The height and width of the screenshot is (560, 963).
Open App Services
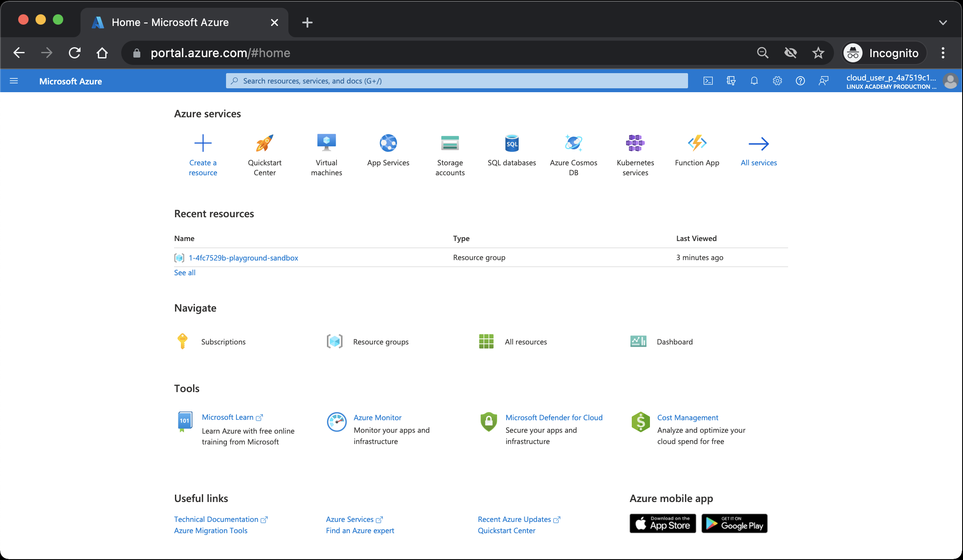(x=388, y=151)
